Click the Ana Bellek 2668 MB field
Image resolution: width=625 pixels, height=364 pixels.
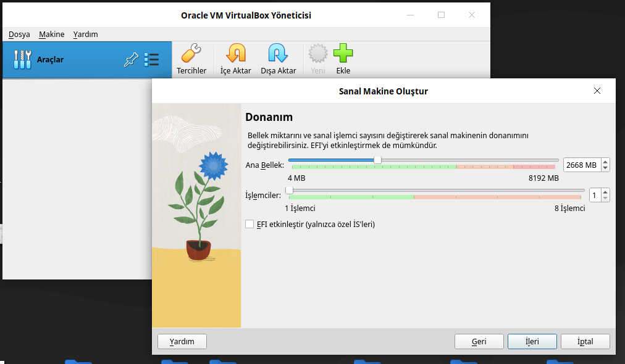coord(581,165)
